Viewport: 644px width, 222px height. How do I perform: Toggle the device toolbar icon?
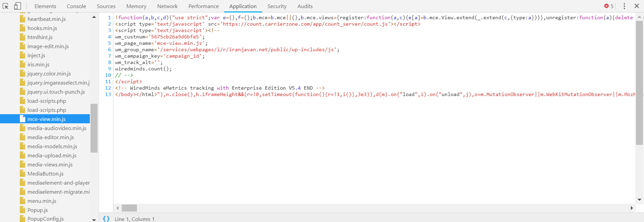[17, 6]
